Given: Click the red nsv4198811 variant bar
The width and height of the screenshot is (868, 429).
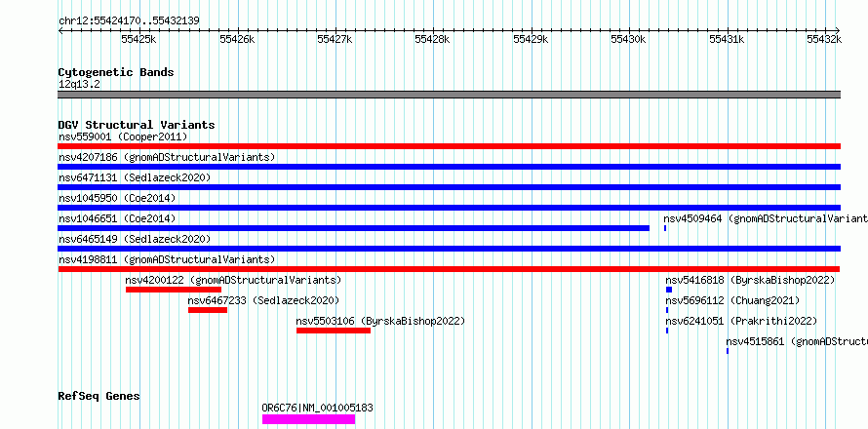Looking at the screenshot, I should click(449, 269).
